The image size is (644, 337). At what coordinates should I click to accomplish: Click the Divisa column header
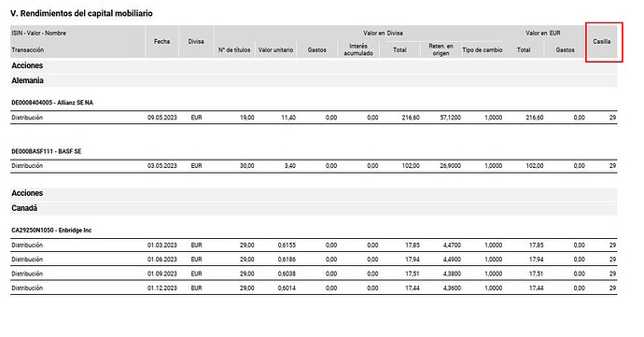point(196,41)
